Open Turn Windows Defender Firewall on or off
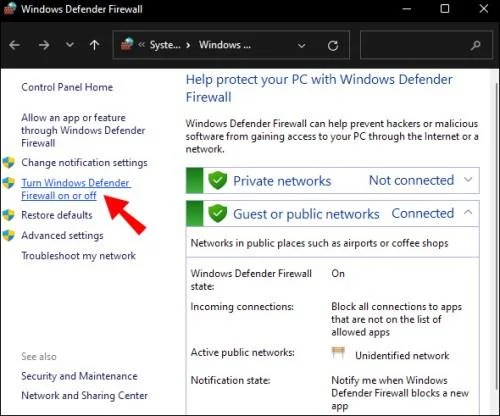Screen dimensions: 500x416 76,189
